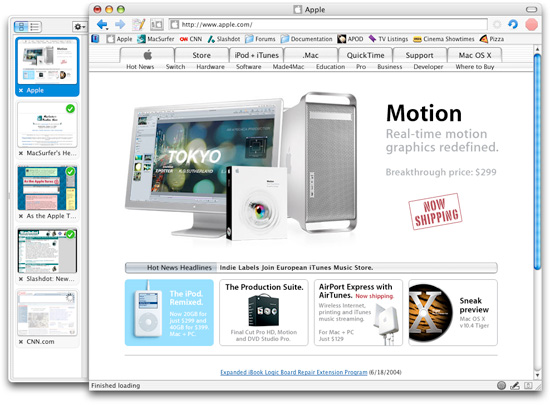550x405 pixels.
Task: Open the .Mac site tab
Action: pyautogui.click(x=311, y=55)
